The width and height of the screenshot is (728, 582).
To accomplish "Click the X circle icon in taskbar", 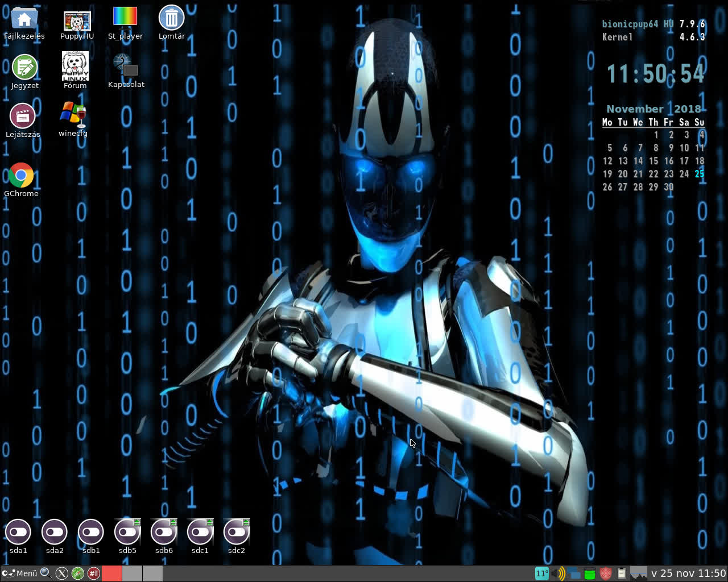I will tap(62, 573).
